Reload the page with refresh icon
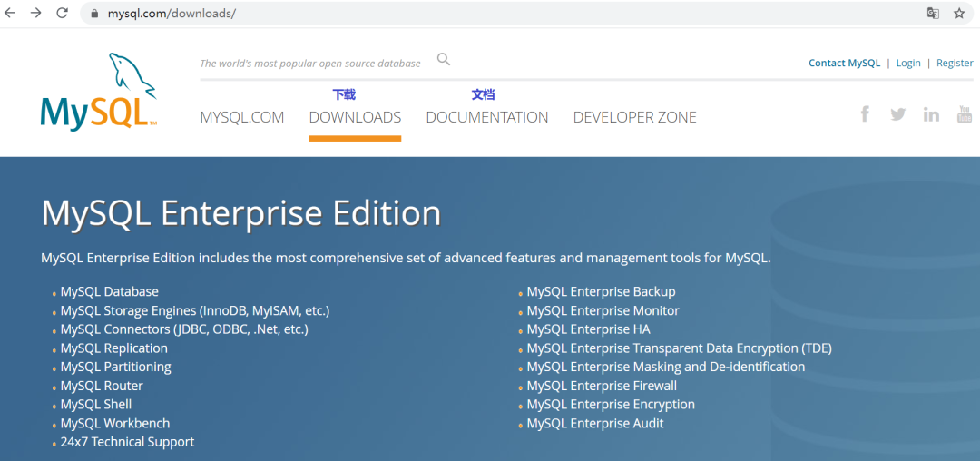Image resolution: width=980 pixels, height=461 pixels. coord(62,13)
